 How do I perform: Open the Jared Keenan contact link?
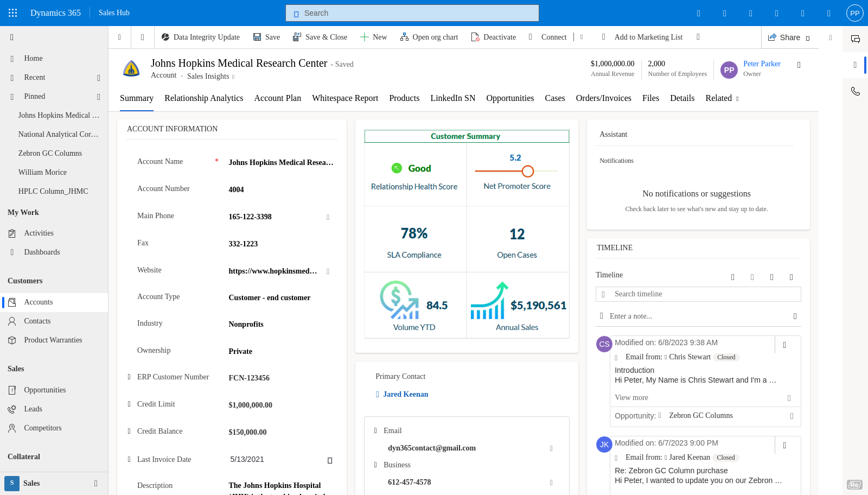405,394
